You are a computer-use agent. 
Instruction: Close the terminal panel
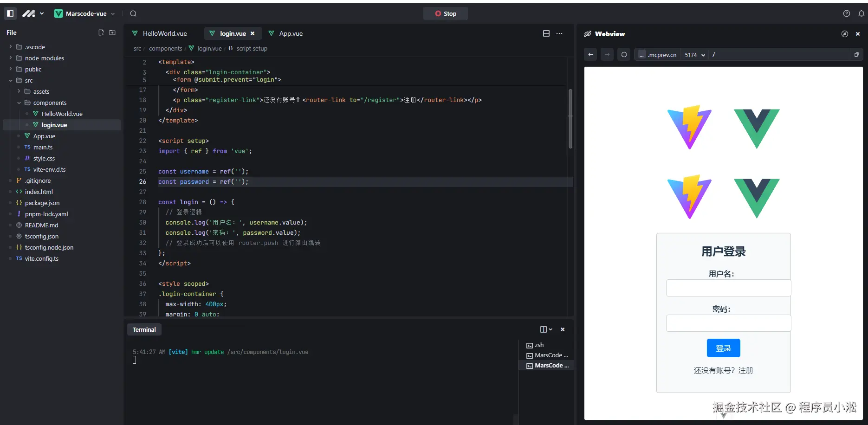coord(563,329)
